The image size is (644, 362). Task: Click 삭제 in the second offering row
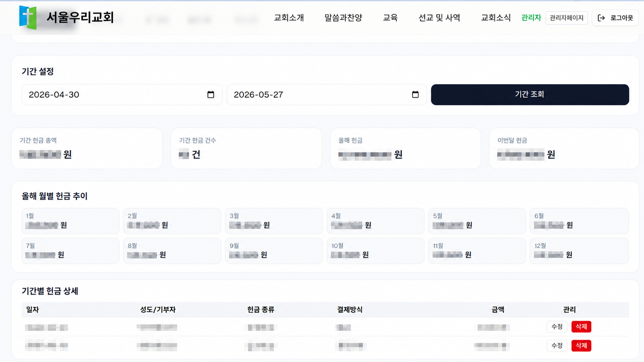pos(581,345)
